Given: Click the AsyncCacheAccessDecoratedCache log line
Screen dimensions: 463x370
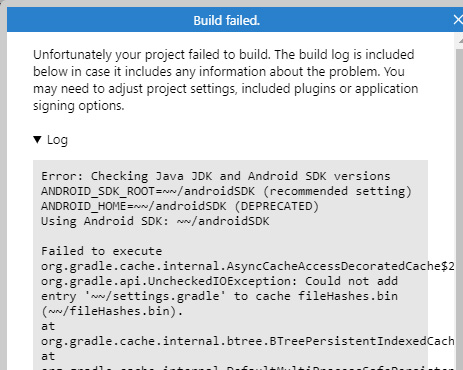Looking at the screenshot, I should [x=248, y=266].
